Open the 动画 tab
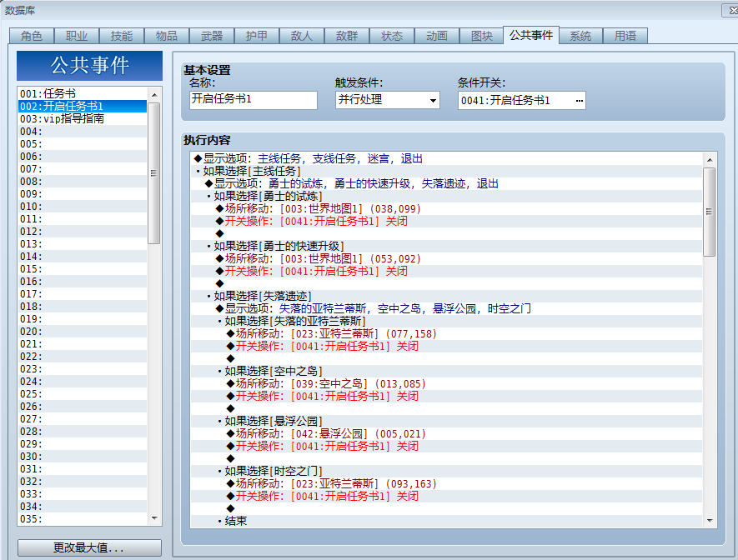The width and height of the screenshot is (738, 560). click(437, 36)
